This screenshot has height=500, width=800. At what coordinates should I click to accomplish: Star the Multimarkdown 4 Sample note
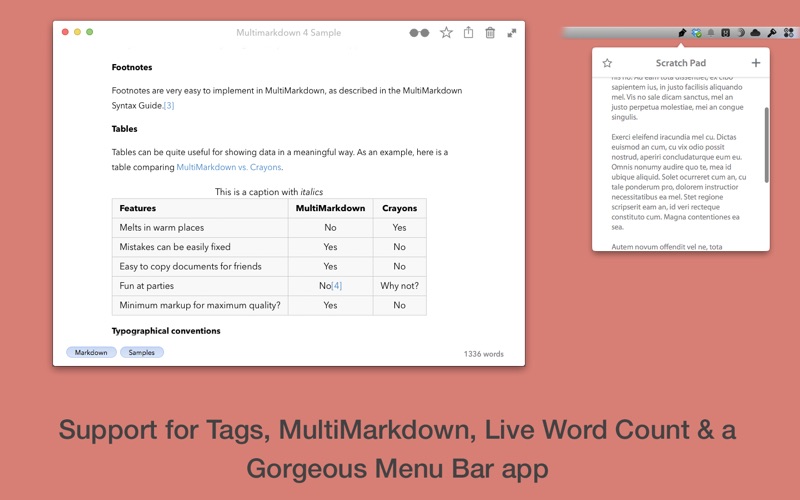click(446, 33)
